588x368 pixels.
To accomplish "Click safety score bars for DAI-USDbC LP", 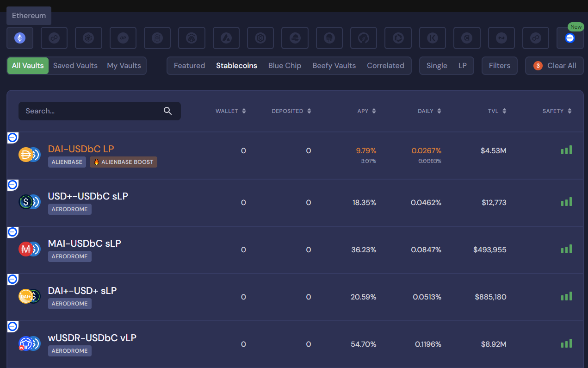I will point(566,150).
